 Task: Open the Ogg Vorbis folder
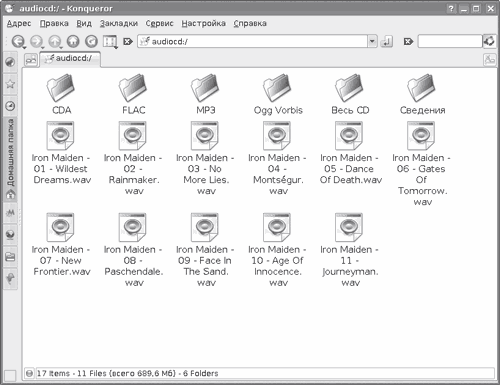(278, 94)
